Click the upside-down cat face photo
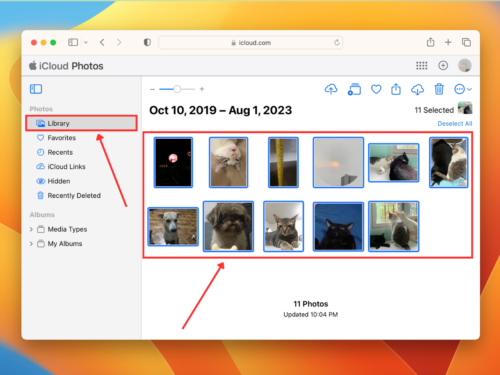This screenshot has height=375, width=500. coord(228,163)
